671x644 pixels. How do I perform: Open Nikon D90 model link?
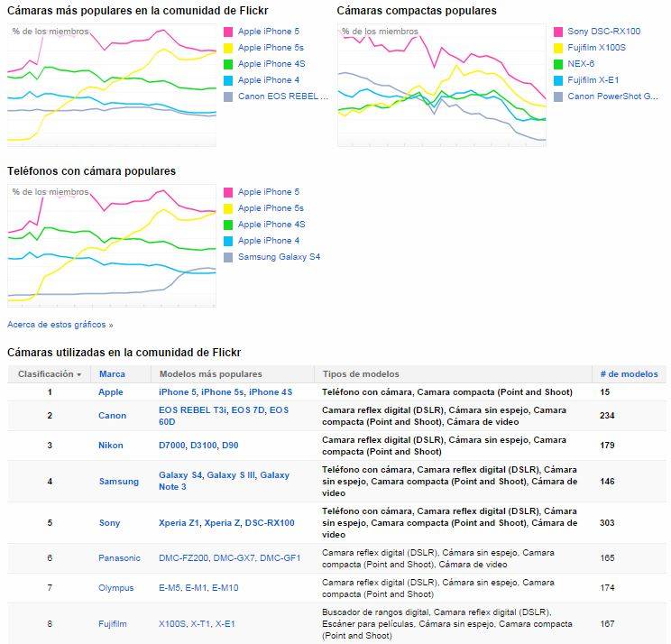pos(230,445)
